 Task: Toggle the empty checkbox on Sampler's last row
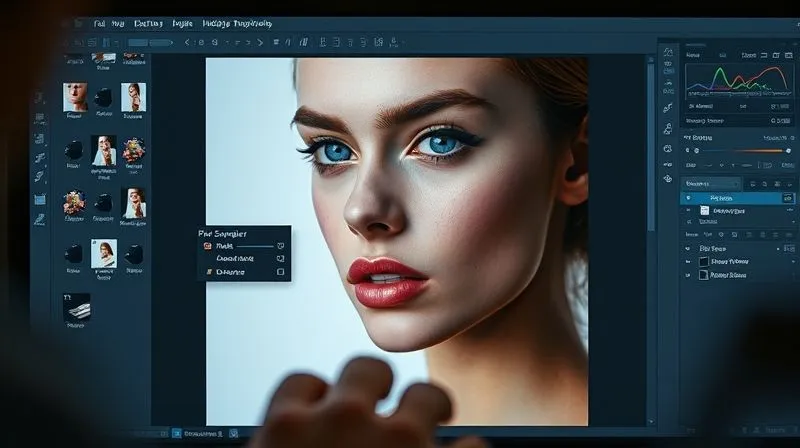coord(280,272)
